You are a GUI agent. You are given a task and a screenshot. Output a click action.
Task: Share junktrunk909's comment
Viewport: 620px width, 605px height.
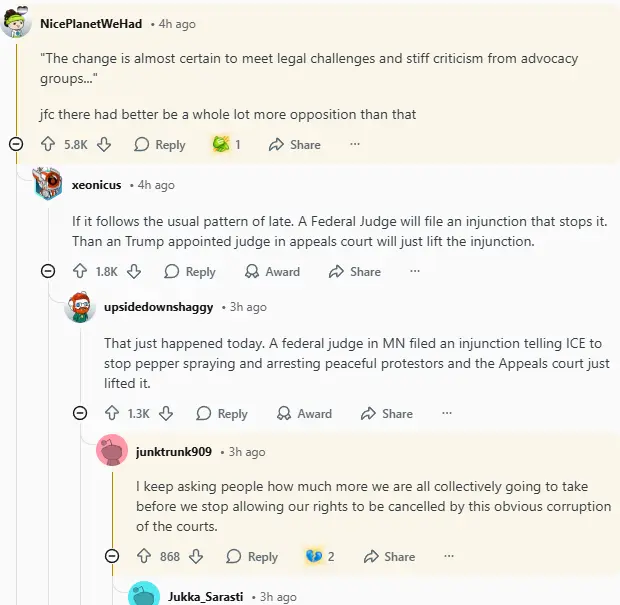point(389,556)
